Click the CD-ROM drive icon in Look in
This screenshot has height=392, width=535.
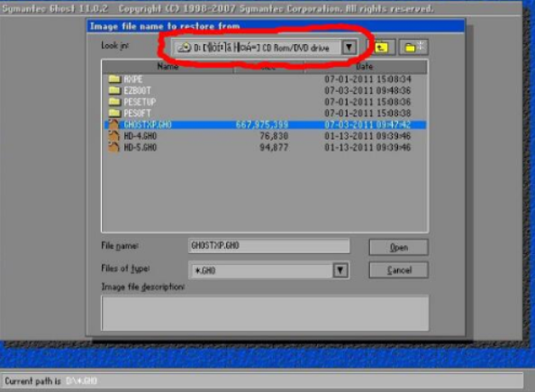(185, 48)
